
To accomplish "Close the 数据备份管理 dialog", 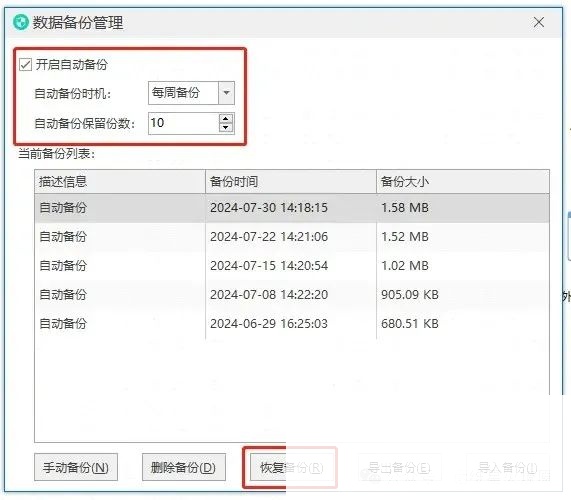I will [x=539, y=22].
